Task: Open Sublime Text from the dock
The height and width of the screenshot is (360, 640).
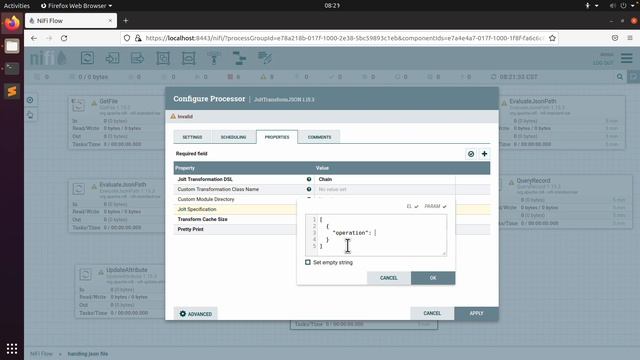Action: click(12, 91)
